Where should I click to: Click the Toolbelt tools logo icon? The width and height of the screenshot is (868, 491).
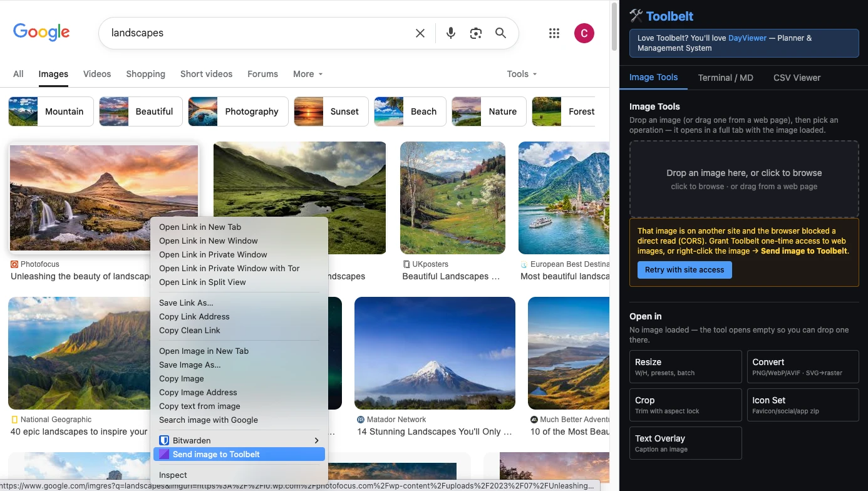(636, 16)
